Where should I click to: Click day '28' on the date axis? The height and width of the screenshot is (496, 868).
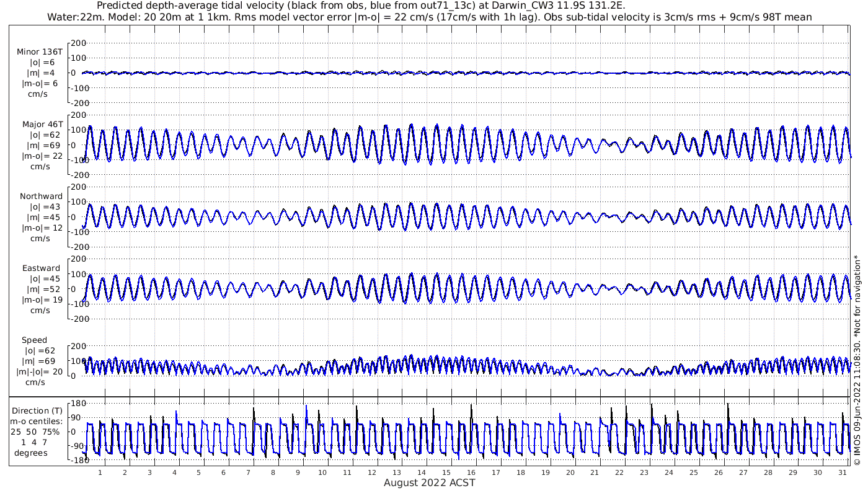tap(768, 472)
